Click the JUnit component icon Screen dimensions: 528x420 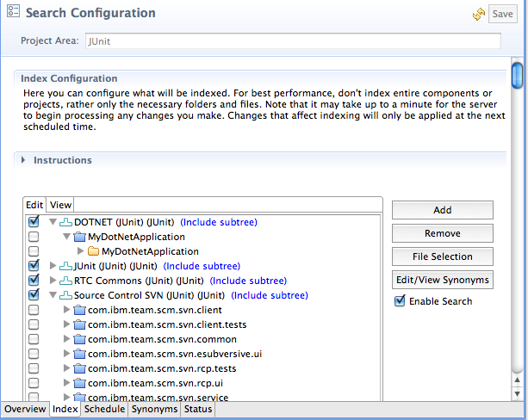(x=65, y=266)
